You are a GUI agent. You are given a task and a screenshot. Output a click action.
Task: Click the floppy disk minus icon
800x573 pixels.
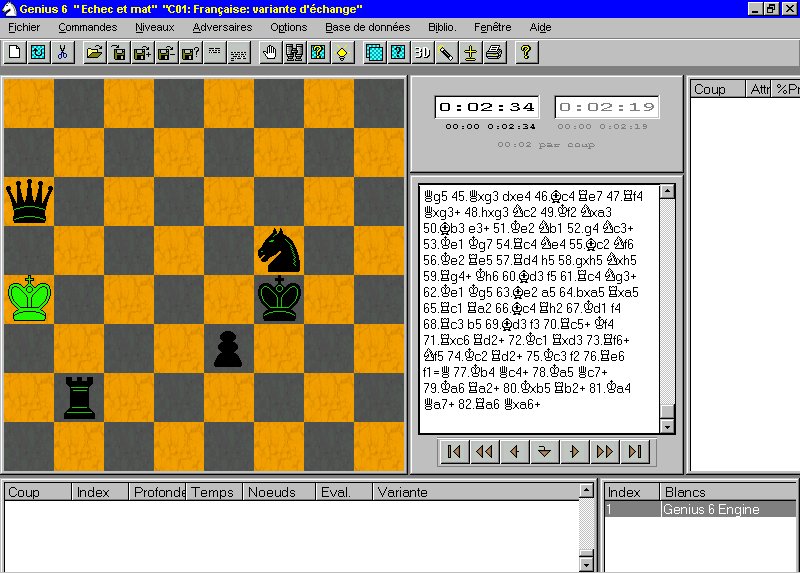click(x=166, y=53)
